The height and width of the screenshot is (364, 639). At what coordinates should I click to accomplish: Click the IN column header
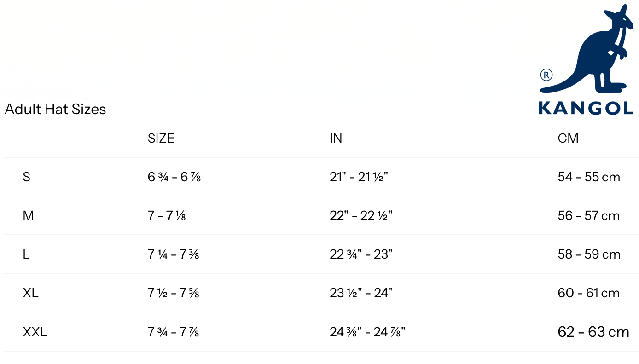click(x=336, y=139)
